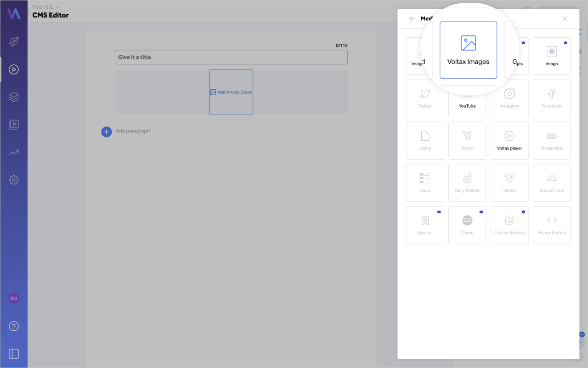Choose the SoundCloud embed tile
The height and width of the screenshot is (368, 588).
tap(552, 183)
